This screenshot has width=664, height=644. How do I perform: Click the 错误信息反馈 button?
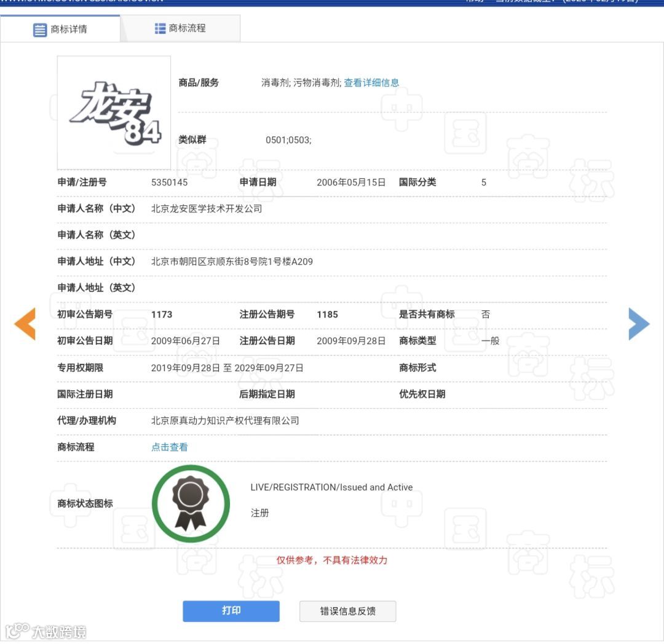347,611
